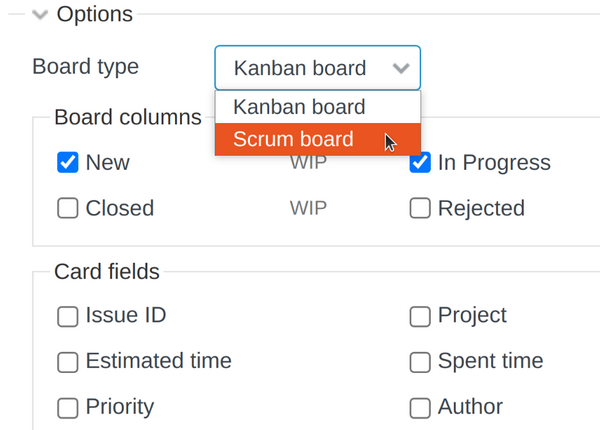Uncheck the New column checkbox

[68, 163]
